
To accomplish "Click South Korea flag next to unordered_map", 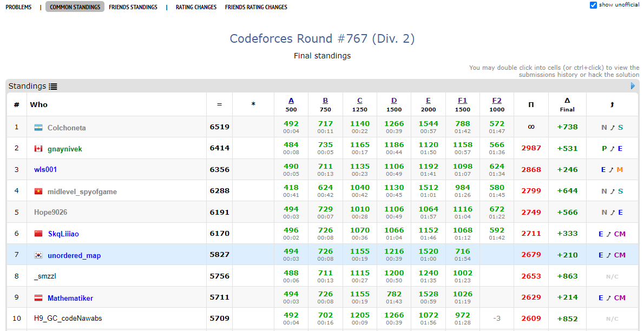I will (38, 255).
